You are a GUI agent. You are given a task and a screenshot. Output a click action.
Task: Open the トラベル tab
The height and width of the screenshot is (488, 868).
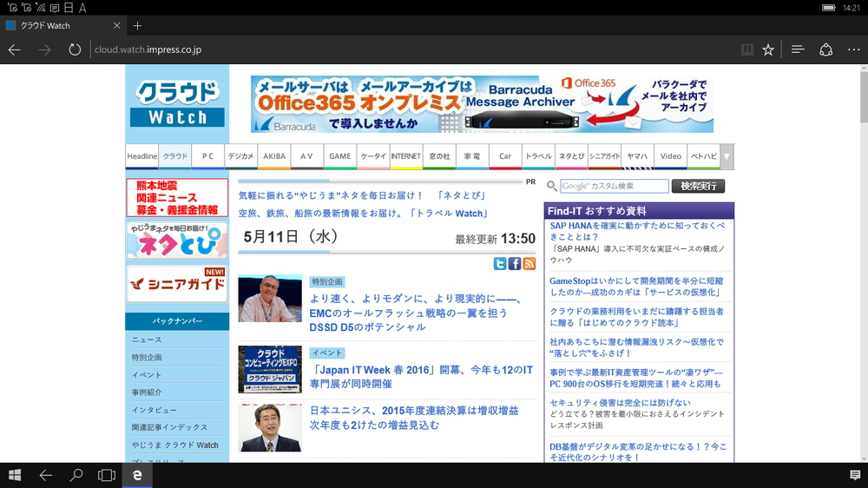(538, 156)
